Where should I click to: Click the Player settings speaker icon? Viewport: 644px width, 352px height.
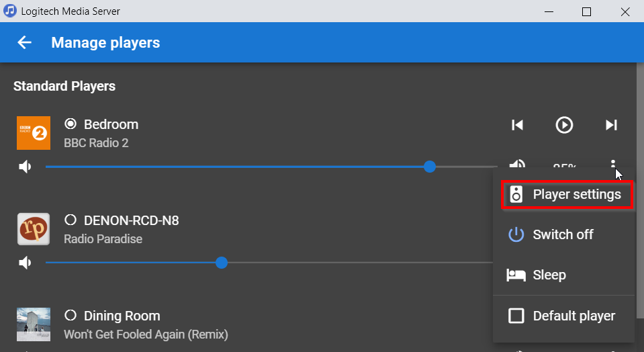point(516,195)
